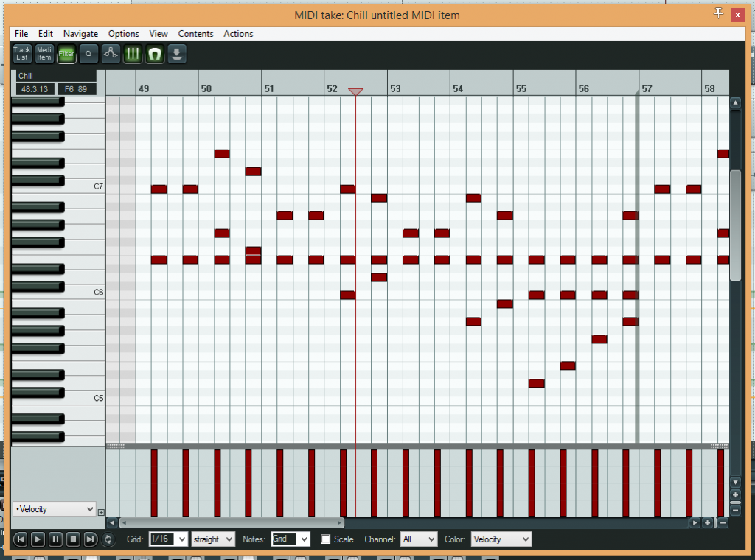
Task: Open the Color dropdown showing Velocity
Action: (x=501, y=539)
